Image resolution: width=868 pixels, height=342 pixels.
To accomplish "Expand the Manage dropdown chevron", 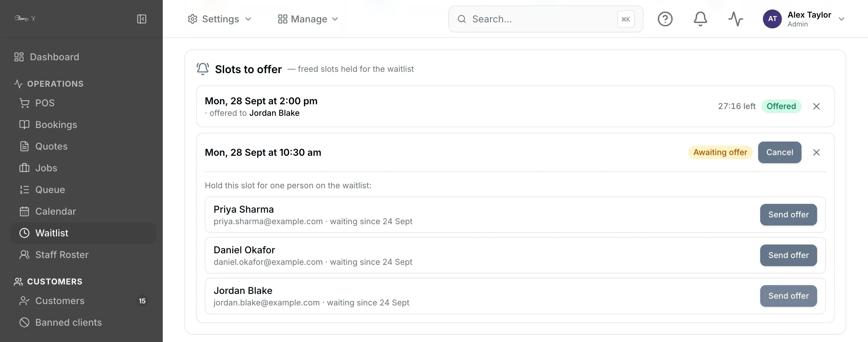I will point(335,19).
